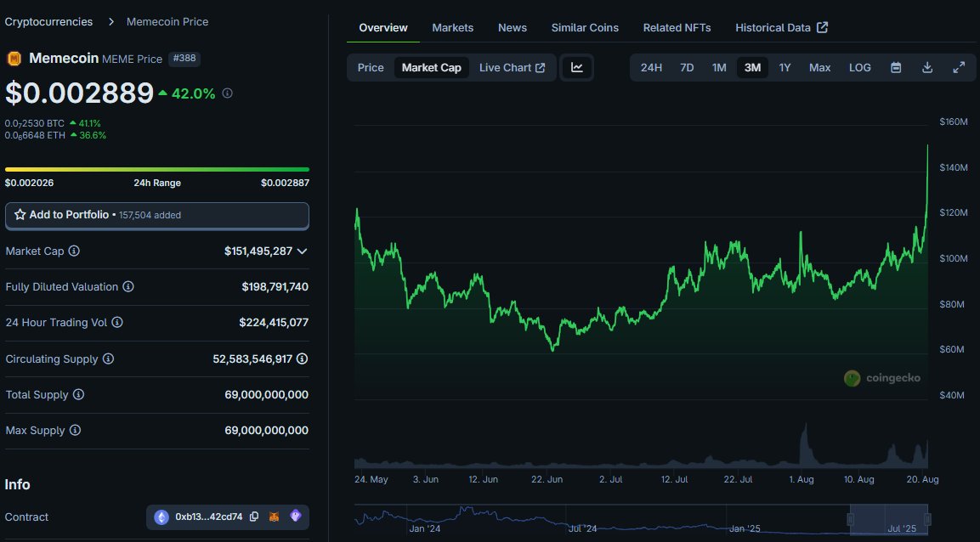This screenshot has height=542, width=980.
Task: Open Live Chart link
Action: click(x=512, y=67)
